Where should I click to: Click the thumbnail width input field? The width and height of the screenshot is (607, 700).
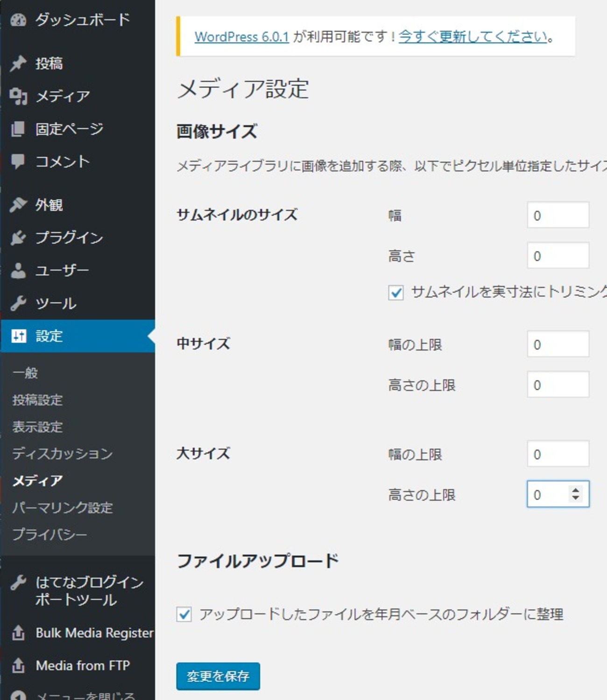[x=558, y=215]
